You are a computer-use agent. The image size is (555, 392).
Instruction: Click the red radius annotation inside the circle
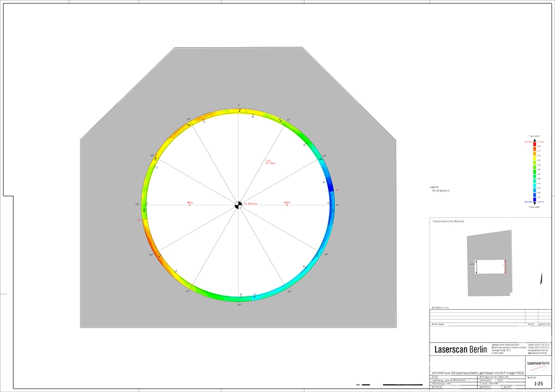[x=270, y=162]
